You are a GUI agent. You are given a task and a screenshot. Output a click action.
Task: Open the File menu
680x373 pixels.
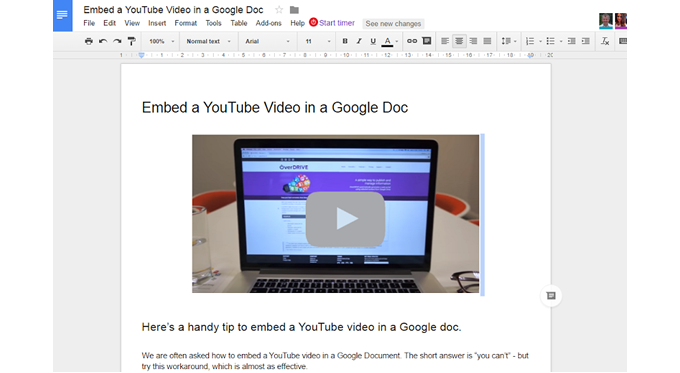89,23
